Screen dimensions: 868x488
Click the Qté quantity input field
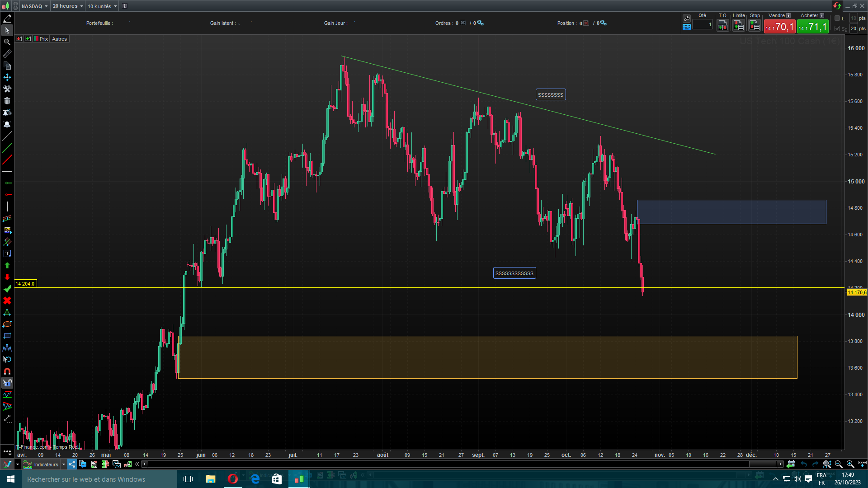pos(702,25)
